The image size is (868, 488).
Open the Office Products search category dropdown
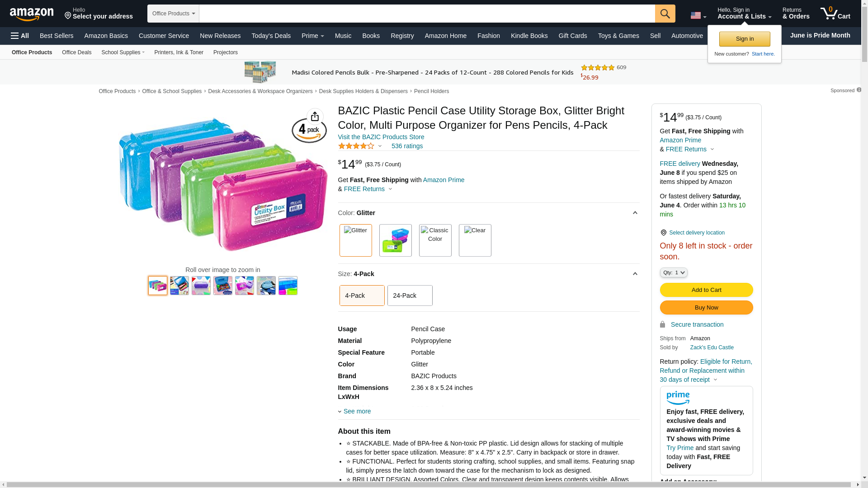click(173, 14)
